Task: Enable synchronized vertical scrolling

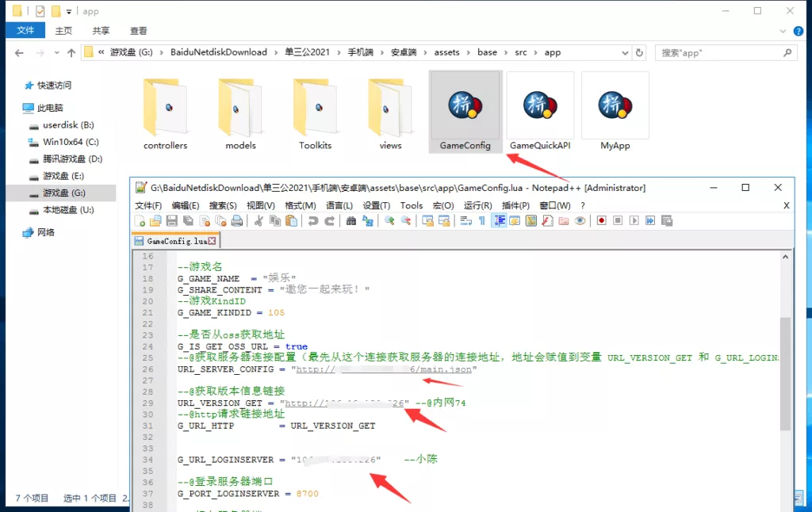Action: click(x=428, y=221)
